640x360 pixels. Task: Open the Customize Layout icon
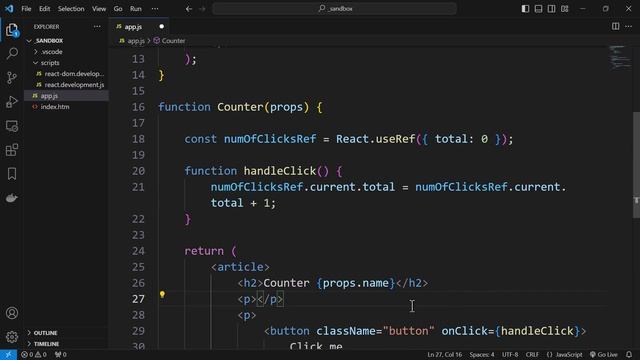click(564, 9)
